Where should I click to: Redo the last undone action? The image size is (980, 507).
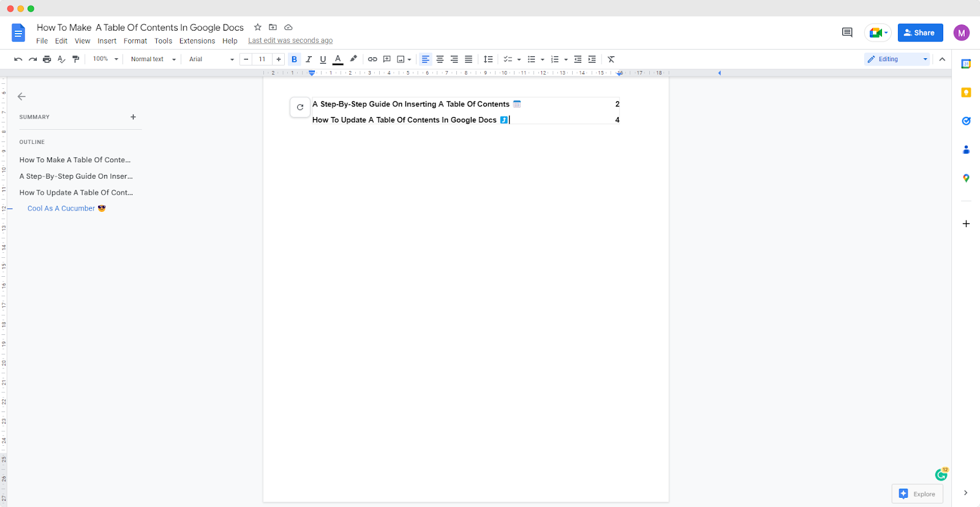[32, 59]
